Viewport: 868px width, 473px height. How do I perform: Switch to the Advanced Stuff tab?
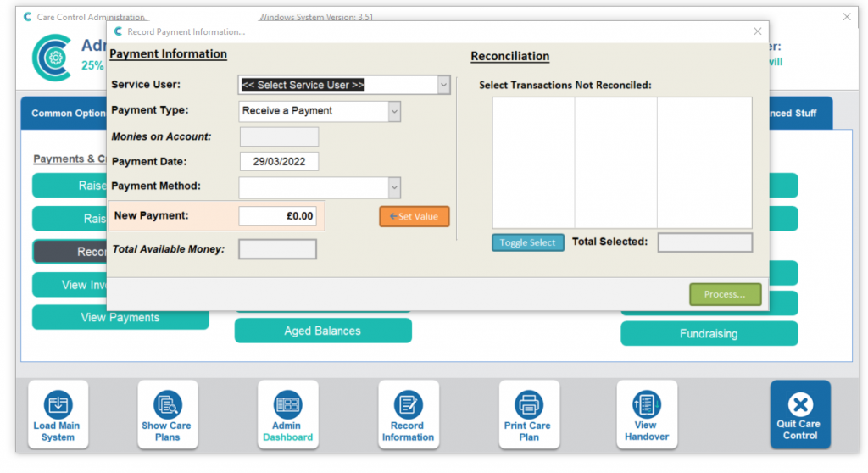click(797, 114)
